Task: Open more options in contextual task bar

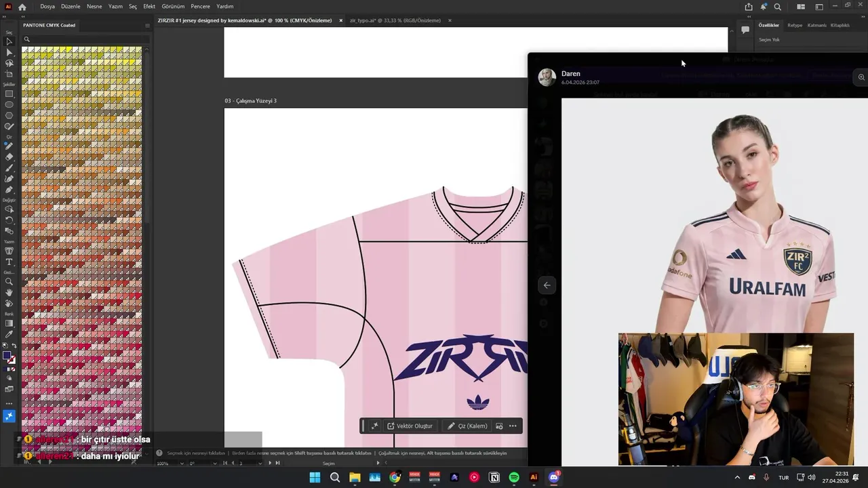Action: tap(513, 426)
